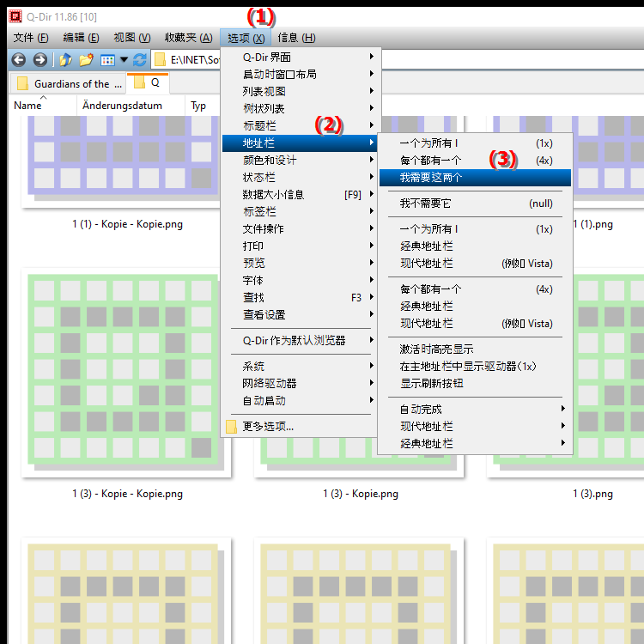Open the 预览 submenu
The height and width of the screenshot is (644, 644).
[300, 264]
